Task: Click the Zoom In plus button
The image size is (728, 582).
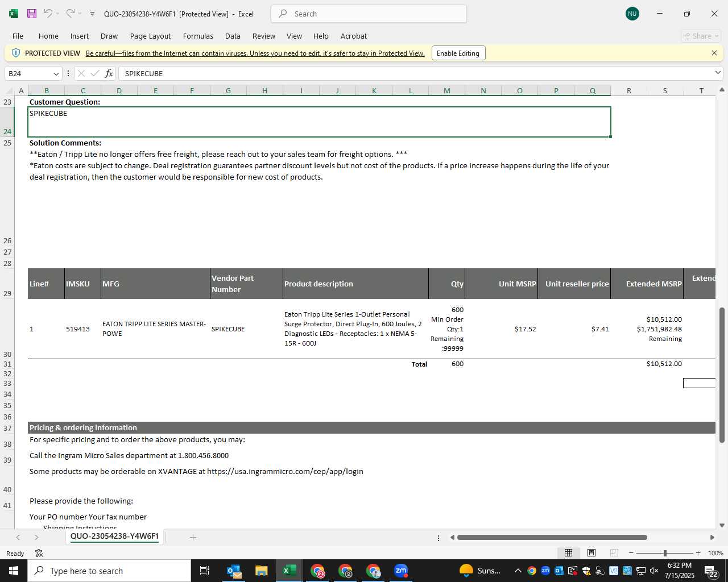Action: [x=698, y=553]
